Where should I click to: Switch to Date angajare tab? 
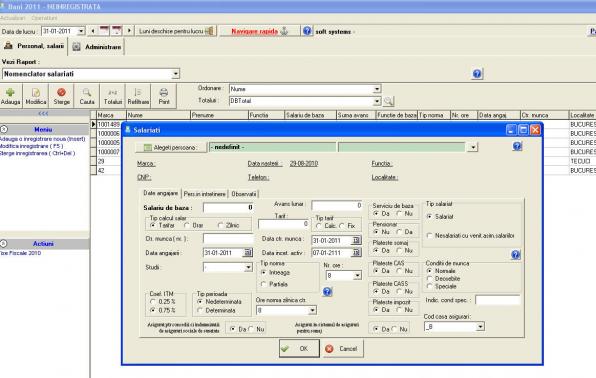pos(160,193)
